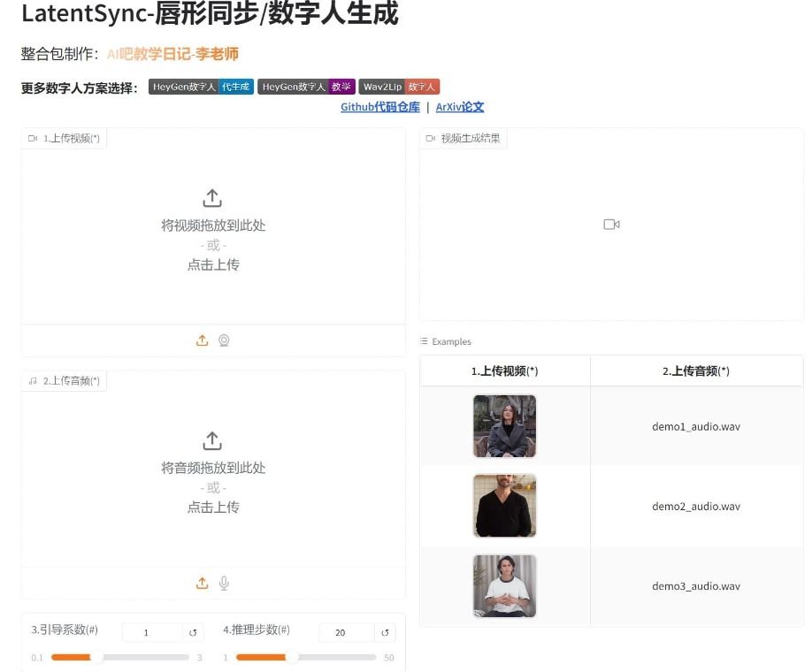Select the Wav2Lip 数字人 badge
This screenshot has height=672, width=812.
pyautogui.click(x=399, y=86)
